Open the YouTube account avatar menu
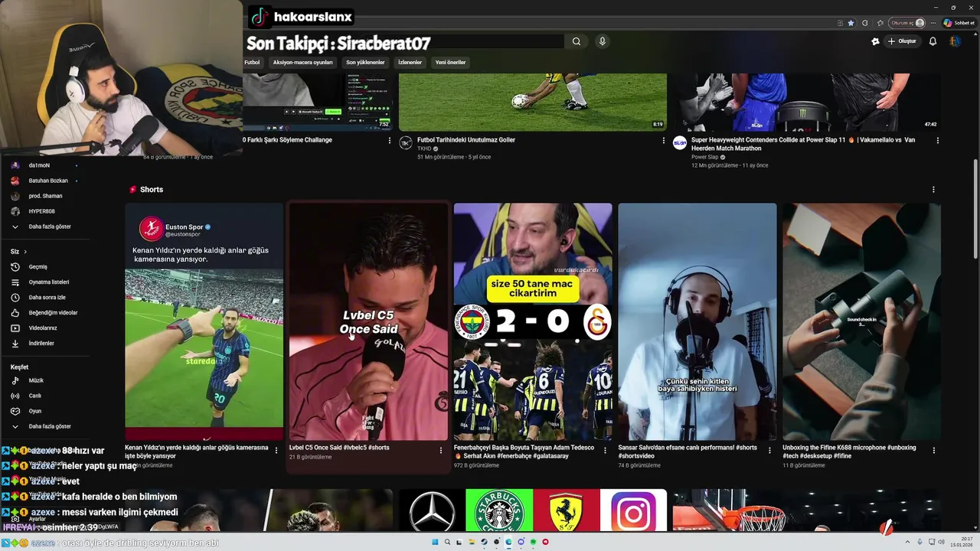This screenshot has height=551, width=980. click(955, 41)
